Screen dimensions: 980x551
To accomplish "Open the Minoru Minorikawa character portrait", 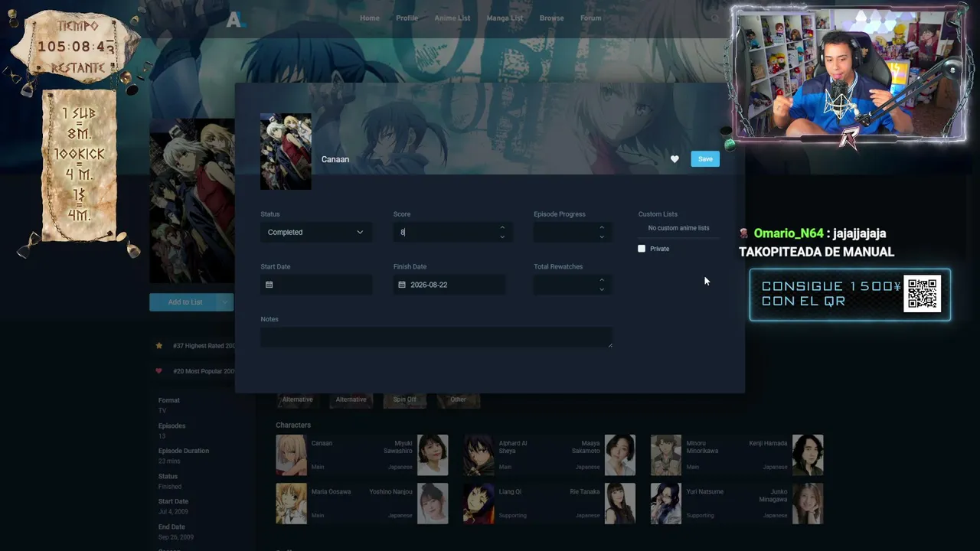I will (666, 455).
